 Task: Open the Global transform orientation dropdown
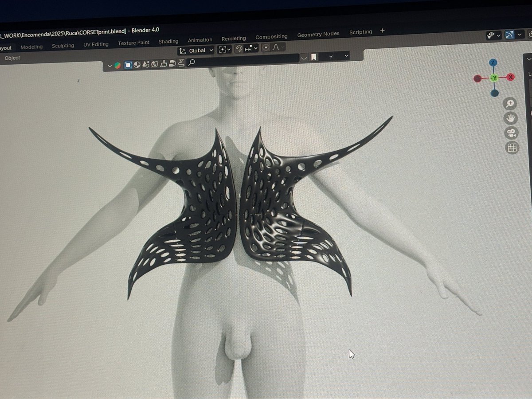coord(196,51)
